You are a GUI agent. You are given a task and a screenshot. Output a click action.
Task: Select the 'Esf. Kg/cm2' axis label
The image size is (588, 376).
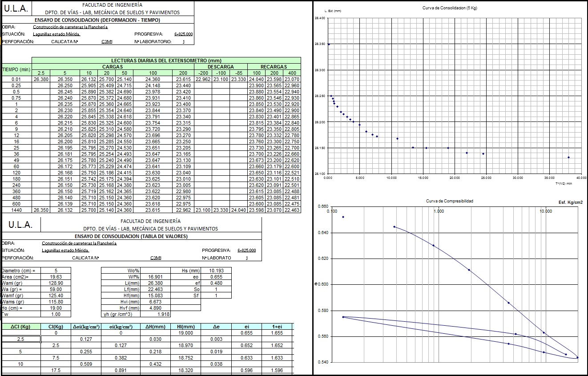570,202
